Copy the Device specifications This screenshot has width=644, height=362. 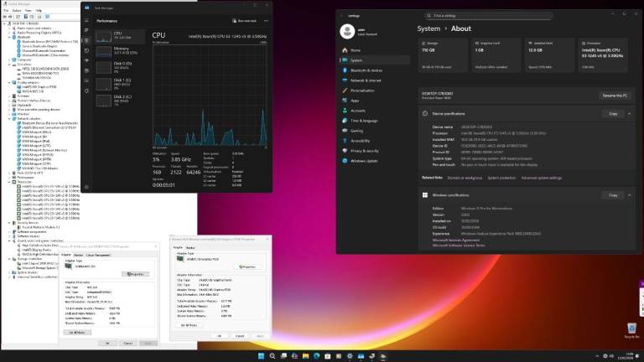pos(613,113)
